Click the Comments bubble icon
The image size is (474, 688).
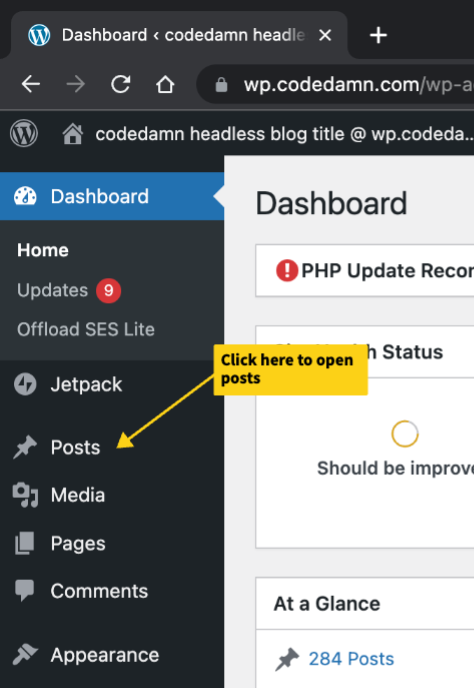(25, 590)
